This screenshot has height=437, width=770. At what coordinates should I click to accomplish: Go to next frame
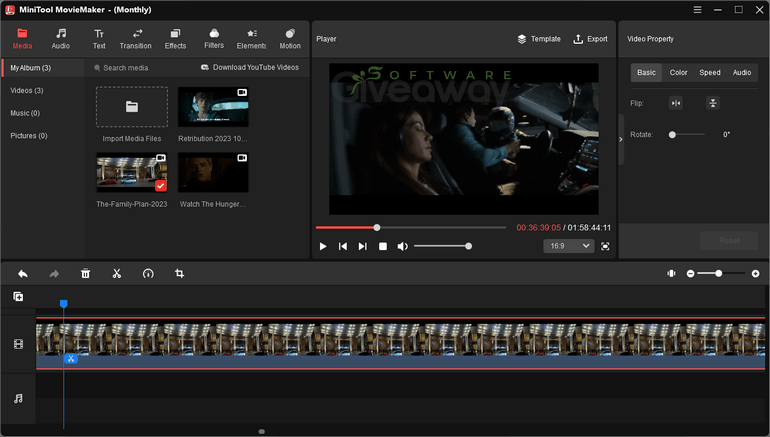pyautogui.click(x=362, y=246)
